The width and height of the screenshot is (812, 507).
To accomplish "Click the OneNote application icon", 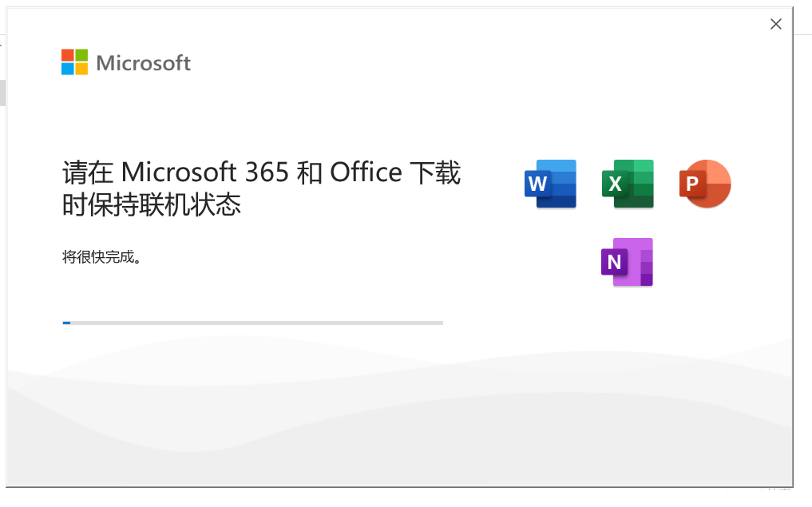I will click(x=627, y=262).
